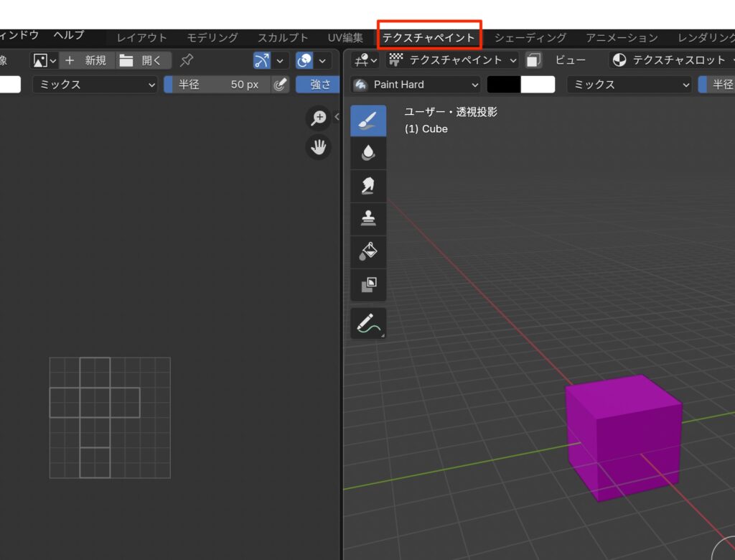Select the Annotate pencil tool
Image resolution: width=735 pixels, height=560 pixels.
point(368,324)
